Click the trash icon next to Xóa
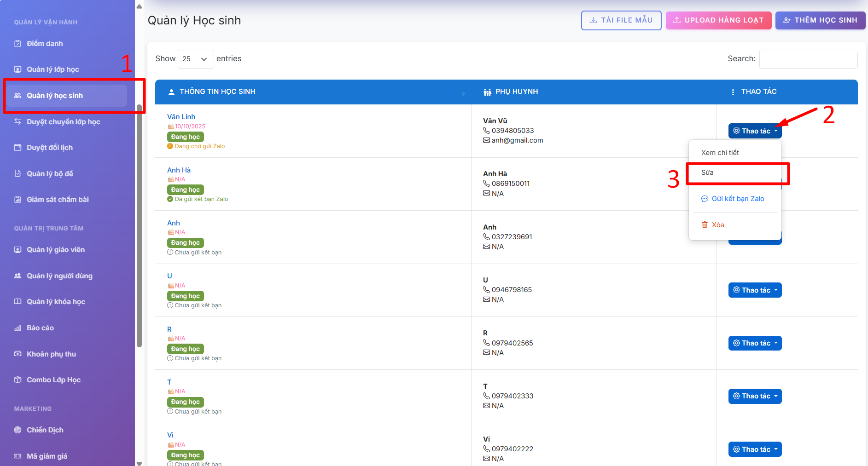The image size is (868, 466). [705, 225]
